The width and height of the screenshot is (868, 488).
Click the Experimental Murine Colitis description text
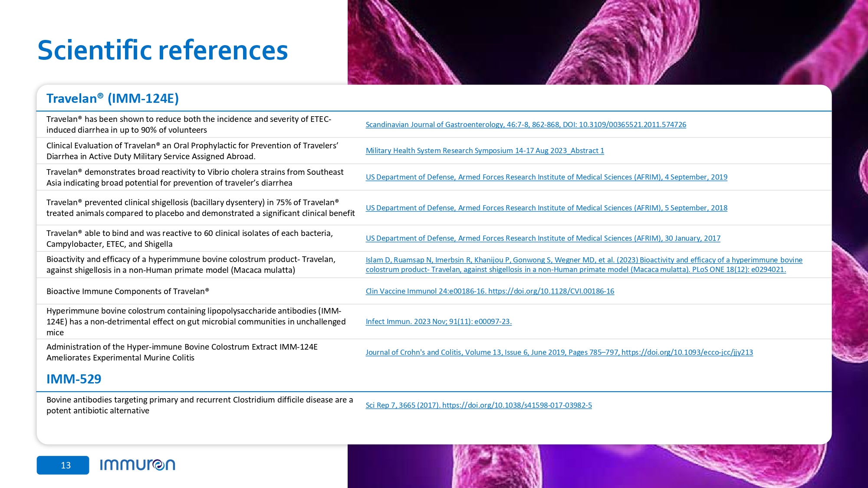coord(182,352)
